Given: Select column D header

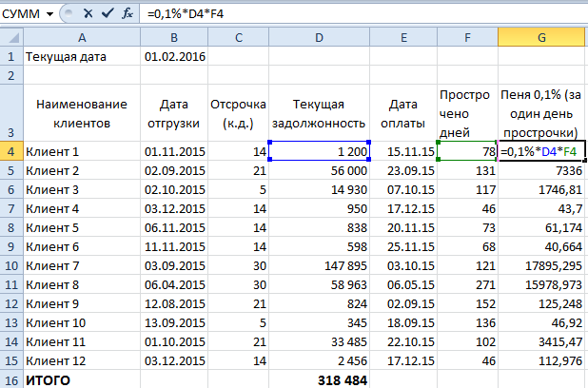Looking at the screenshot, I should (x=319, y=37).
